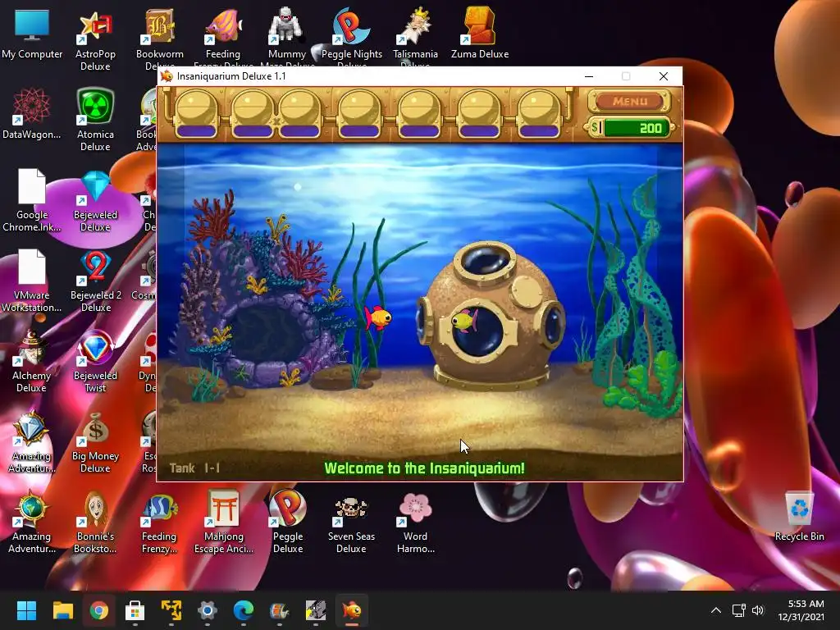This screenshot has width=840, height=630.
Task: Switch to Insaniquarium taskbar icon
Action: coord(352,610)
